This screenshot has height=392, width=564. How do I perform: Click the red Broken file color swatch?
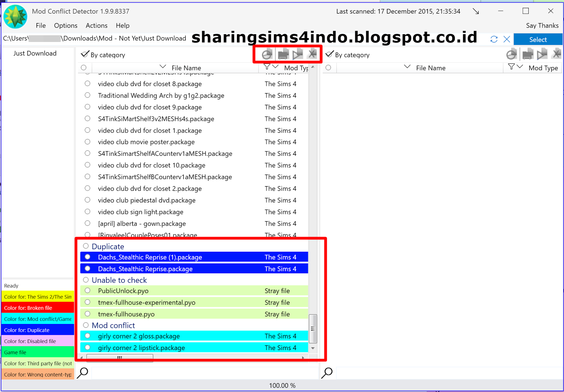[x=38, y=308]
